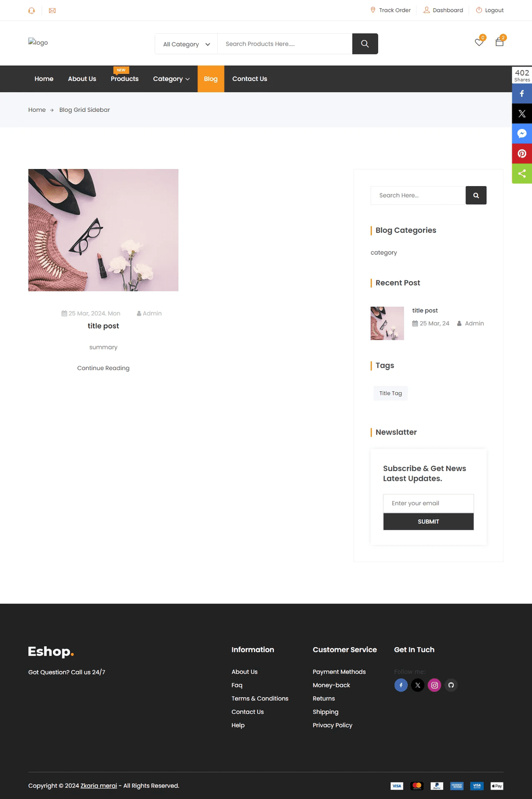Focus the Enter your email field
Viewport: 532px width, 799px height.
(429, 503)
